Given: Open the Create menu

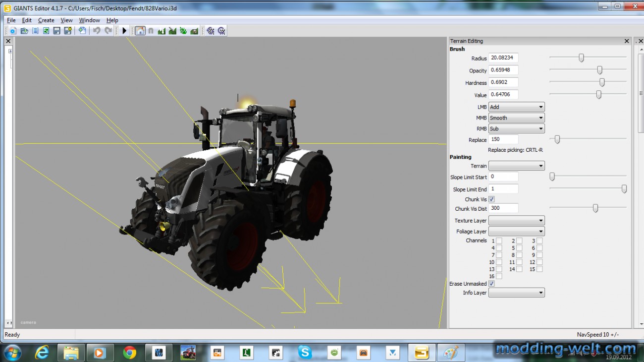Looking at the screenshot, I should (46, 20).
